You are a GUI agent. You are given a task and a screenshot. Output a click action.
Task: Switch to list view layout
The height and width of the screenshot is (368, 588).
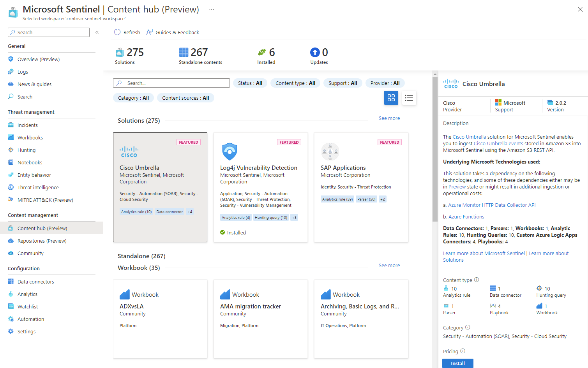[409, 98]
